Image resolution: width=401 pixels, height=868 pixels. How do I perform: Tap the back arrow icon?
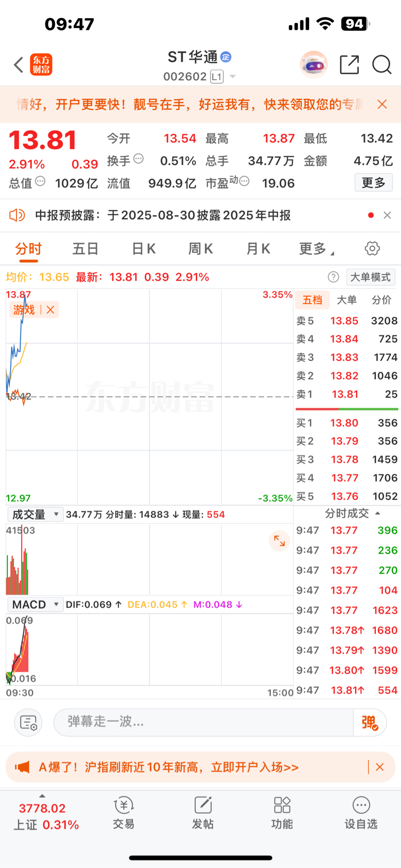(x=19, y=65)
